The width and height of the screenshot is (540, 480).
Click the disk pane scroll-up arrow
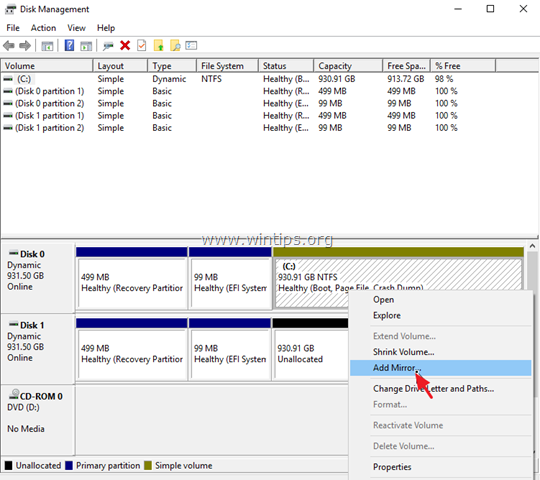point(532,246)
